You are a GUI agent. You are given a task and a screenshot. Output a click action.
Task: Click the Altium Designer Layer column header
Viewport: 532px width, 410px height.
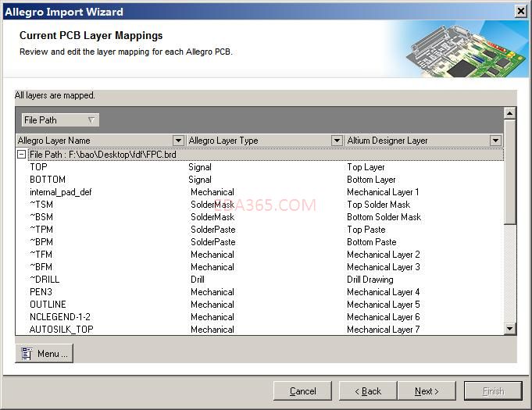[423, 140]
